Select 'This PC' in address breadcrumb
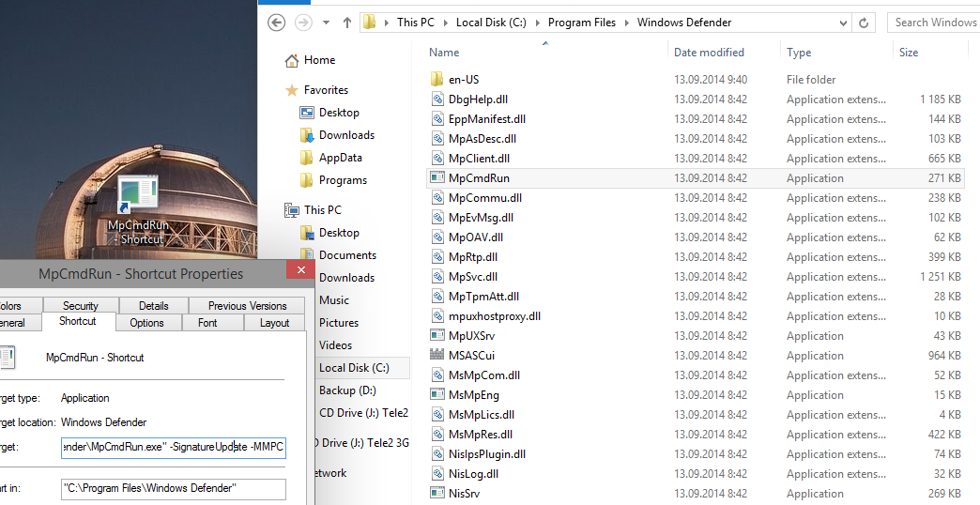The height and width of the screenshot is (505, 980). [x=416, y=23]
